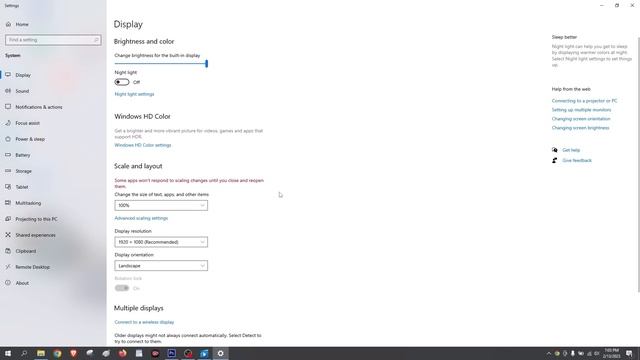Toggle the Rotation lock switch

click(122, 288)
